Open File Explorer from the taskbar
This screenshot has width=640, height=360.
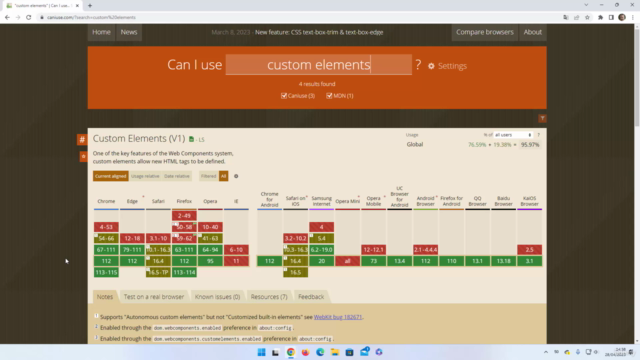pos(335,352)
